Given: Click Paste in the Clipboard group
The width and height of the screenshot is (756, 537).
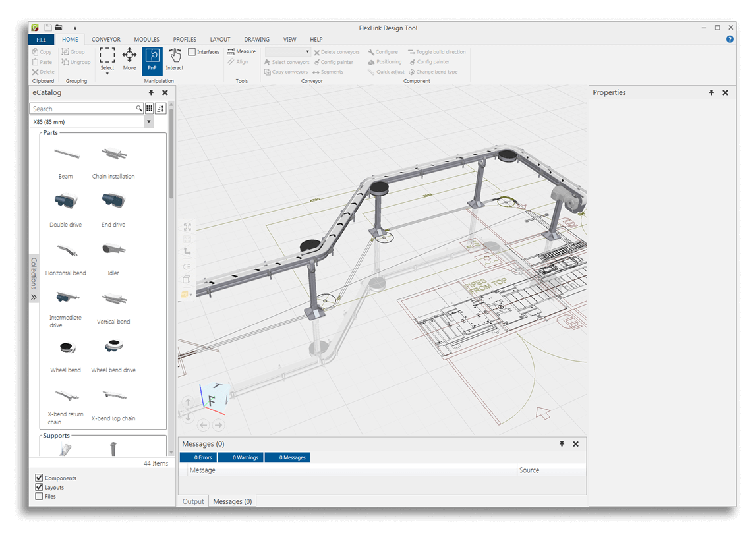Looking at the screenshot, I should (x=42, y=62).
